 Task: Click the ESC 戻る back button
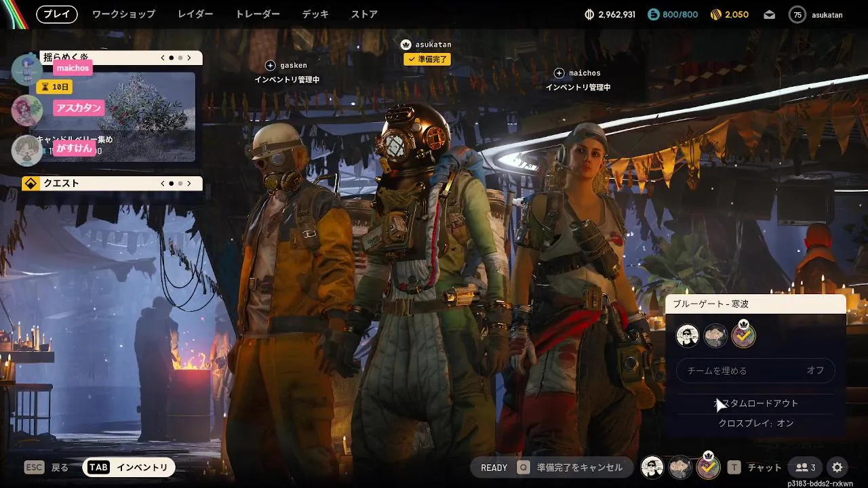click(47, 467)
